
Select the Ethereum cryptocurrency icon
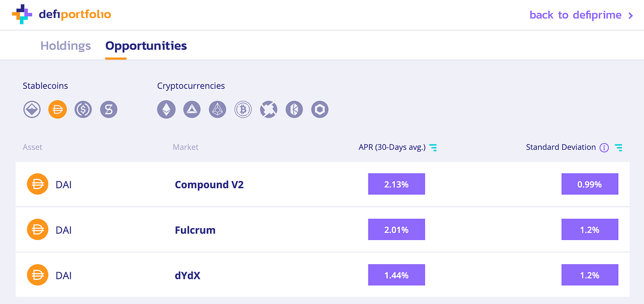(x=166, y=109)
